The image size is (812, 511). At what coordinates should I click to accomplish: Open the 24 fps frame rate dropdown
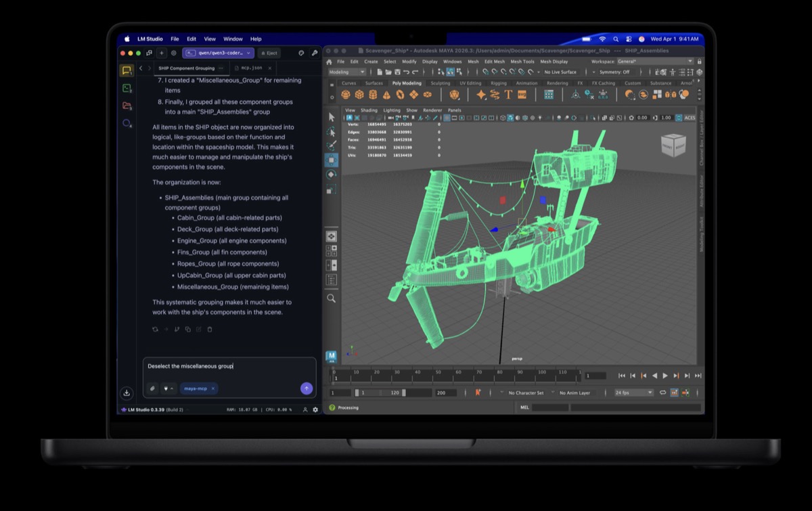point(633,393)
